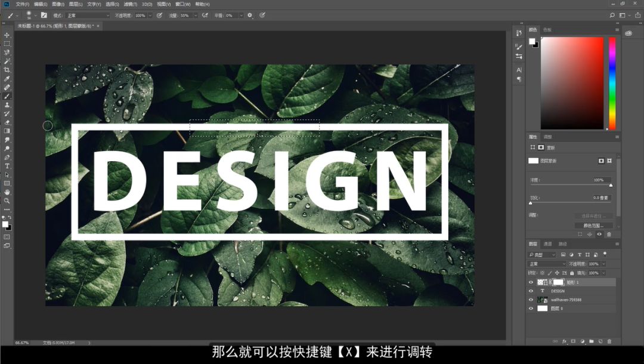Change screen mode icon in toolbox
Screen dimensions: 644x364
[x=7, y=246]
